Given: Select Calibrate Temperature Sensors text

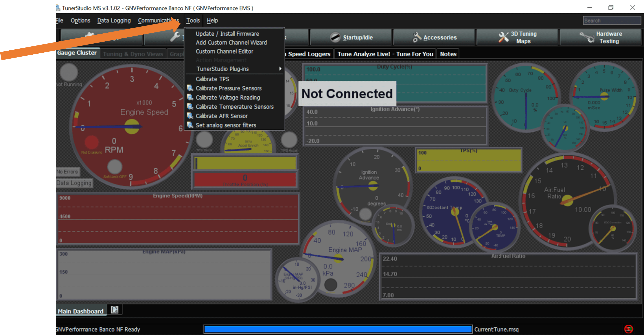Looking at the screenshot, I should click(x=235, y=107).
